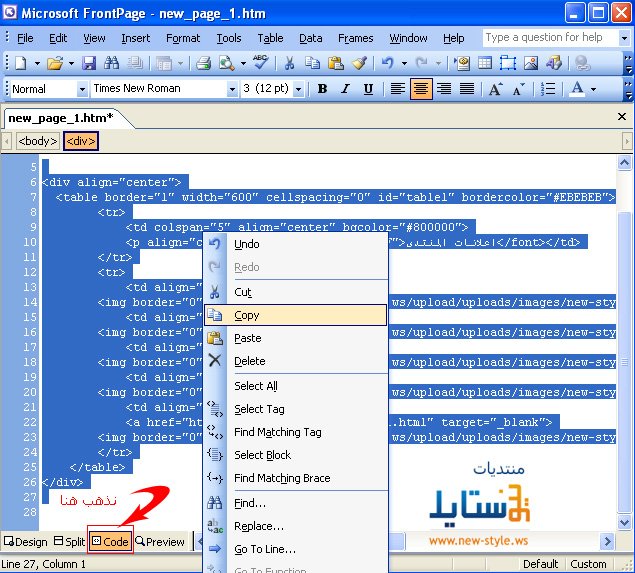The width and height of the screenshot is (635, 573).
Task: Click the Increase Font Size icon
Action: tap(495, 89)
